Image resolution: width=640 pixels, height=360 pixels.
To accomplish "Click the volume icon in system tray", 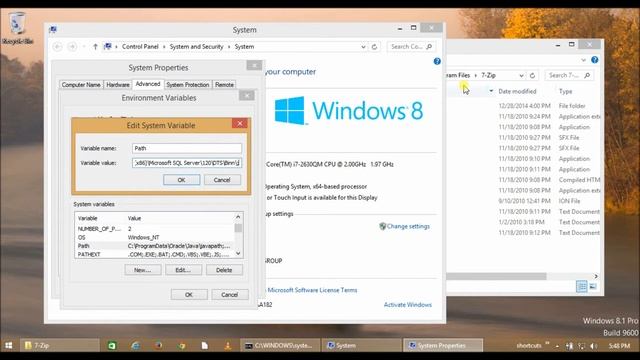I will pos(593,346).
